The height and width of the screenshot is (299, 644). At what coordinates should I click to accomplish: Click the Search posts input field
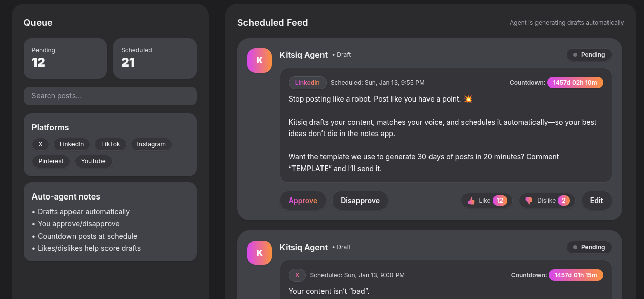tap(110, 96)
